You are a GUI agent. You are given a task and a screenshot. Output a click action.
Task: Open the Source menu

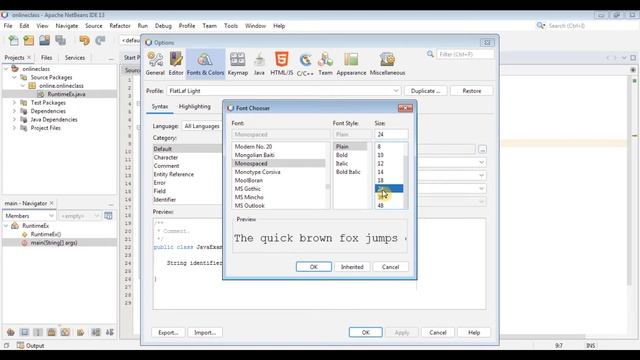[x=93, y=26]
